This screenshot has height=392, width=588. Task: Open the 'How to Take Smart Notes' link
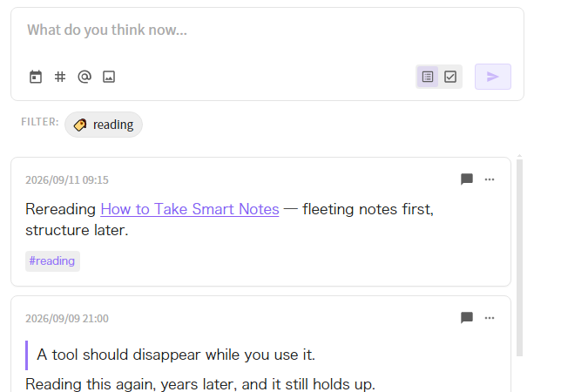(x=190, y=209)
